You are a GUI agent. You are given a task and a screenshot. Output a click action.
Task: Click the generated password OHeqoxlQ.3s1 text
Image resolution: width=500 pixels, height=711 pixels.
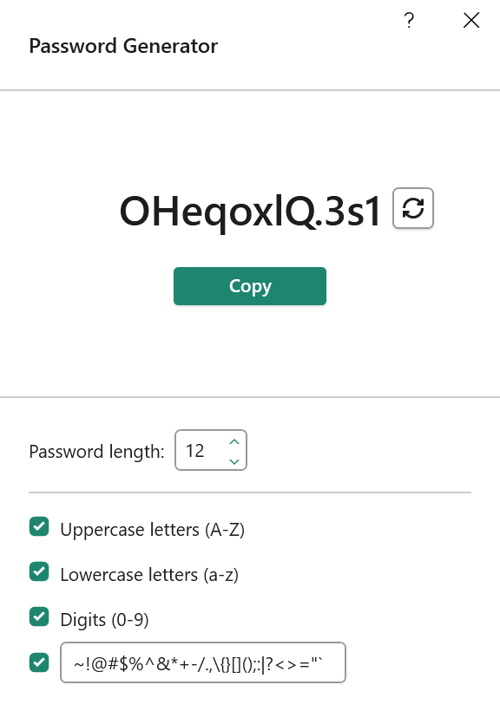click(250, 211)
